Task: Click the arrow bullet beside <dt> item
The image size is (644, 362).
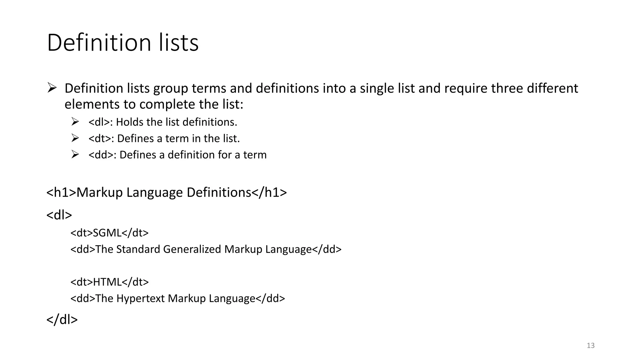Action: coord(75,138)
